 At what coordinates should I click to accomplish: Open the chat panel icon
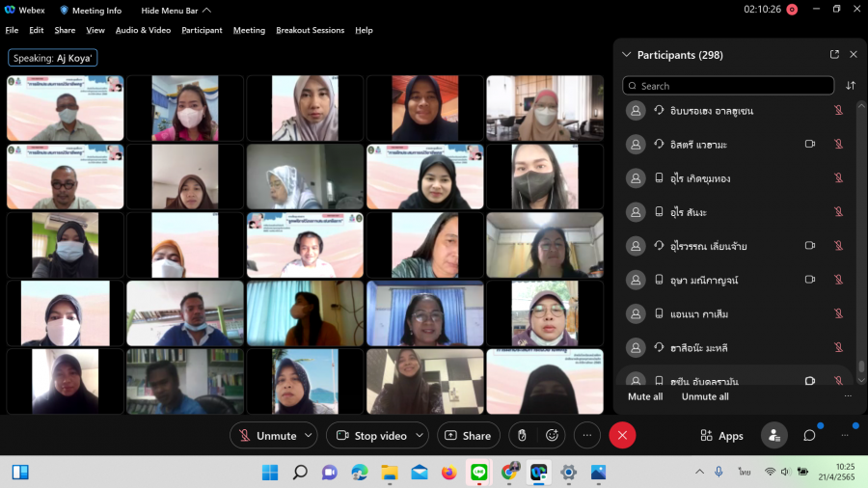pyautogui.click(x=809, y=436)
